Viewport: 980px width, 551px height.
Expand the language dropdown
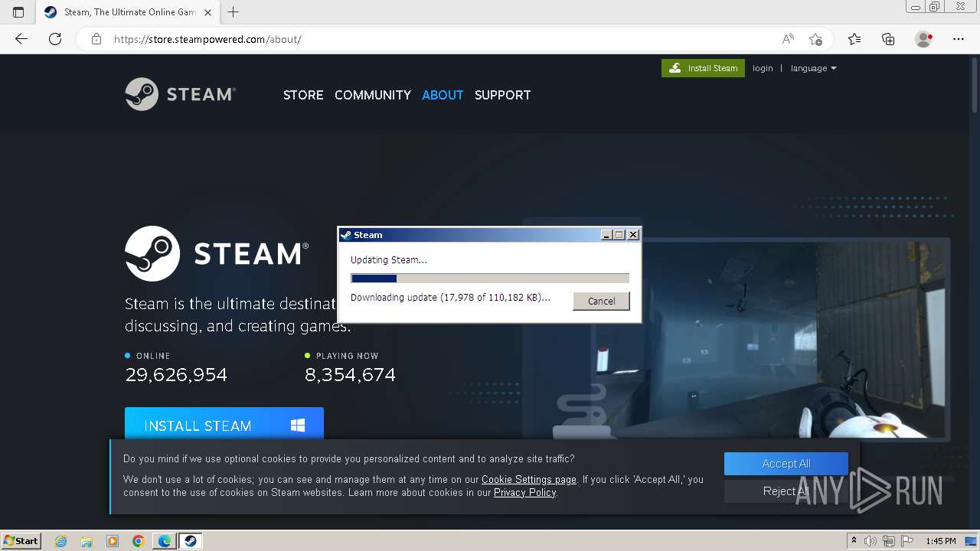point(813,68)
